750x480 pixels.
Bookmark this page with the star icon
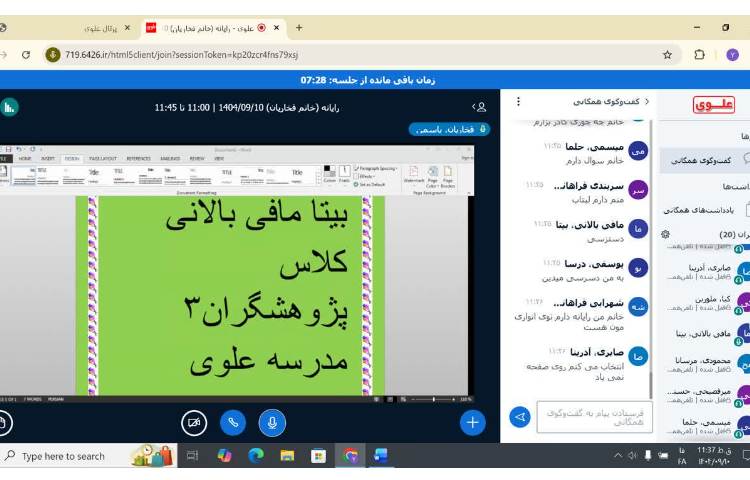tap(667, 55)
